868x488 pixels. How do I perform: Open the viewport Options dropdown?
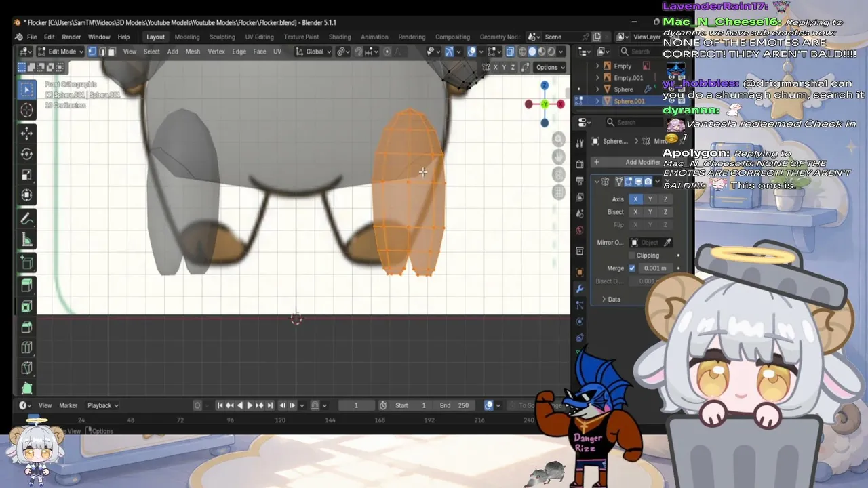click(550, 67)
